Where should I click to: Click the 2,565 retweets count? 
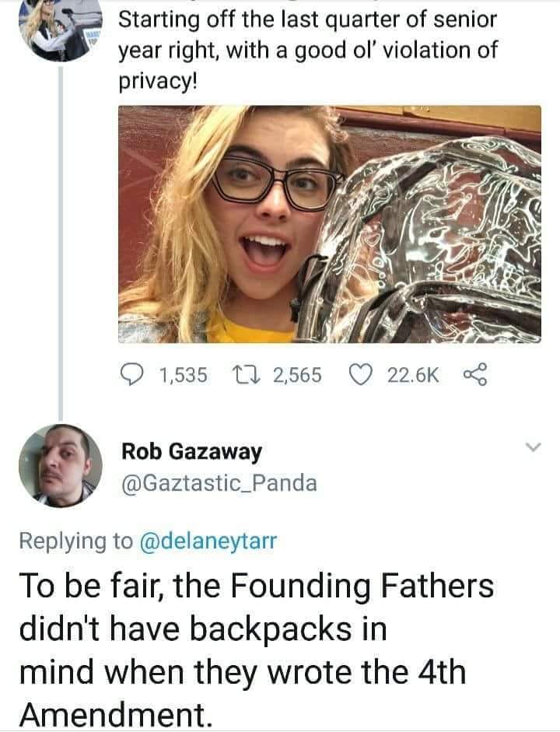[x=297, y=376]
